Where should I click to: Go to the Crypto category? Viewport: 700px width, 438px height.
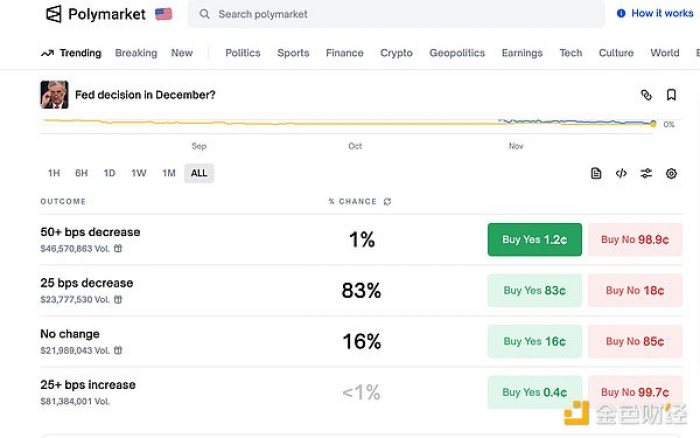pyautogui.click(x=396, y=53)
